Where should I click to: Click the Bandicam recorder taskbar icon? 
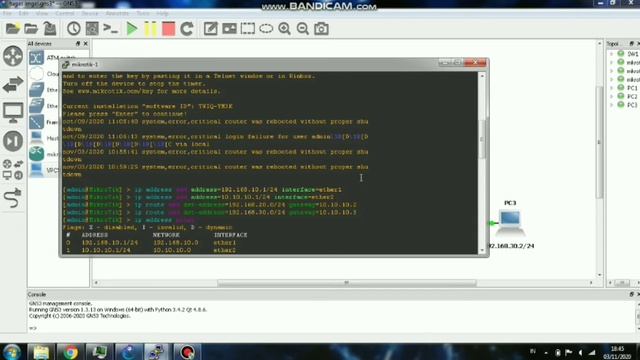click(x=187, y=352)
